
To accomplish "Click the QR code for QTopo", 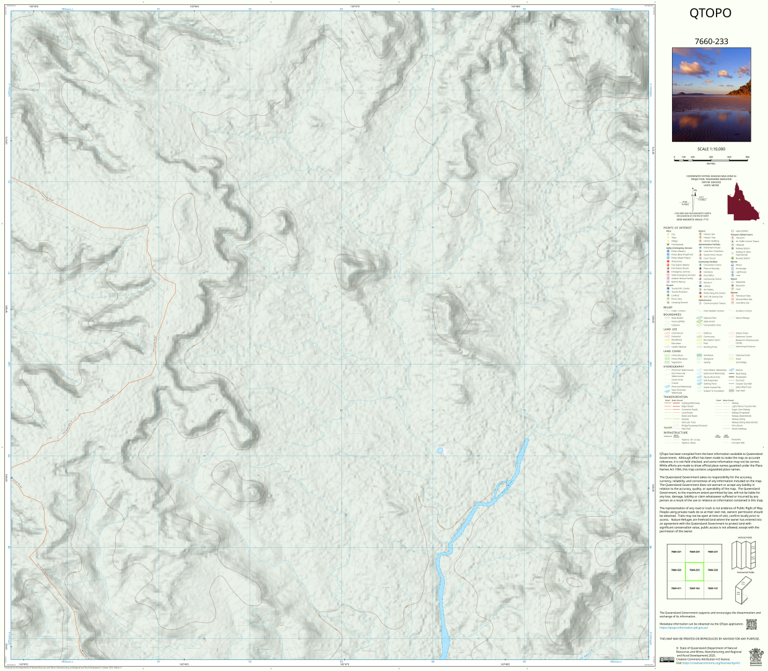I will [751, 624].
